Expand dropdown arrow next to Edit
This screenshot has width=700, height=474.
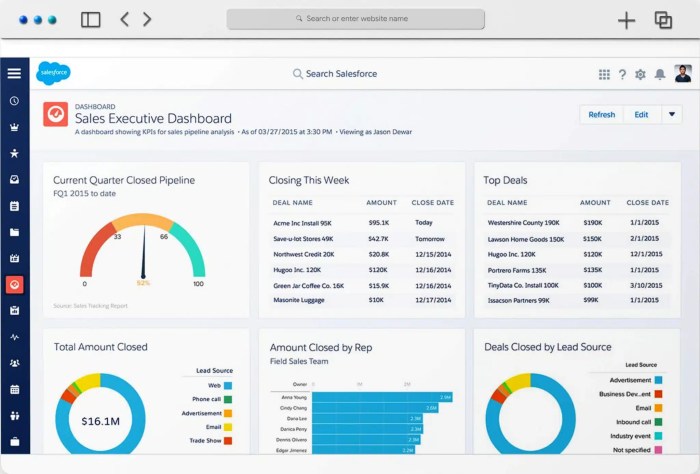[x=670, y=114]
